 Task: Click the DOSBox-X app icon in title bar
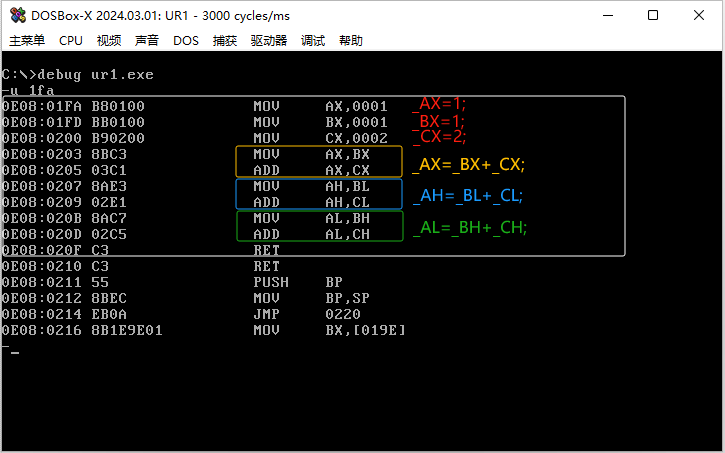click(x=18, y=15)
